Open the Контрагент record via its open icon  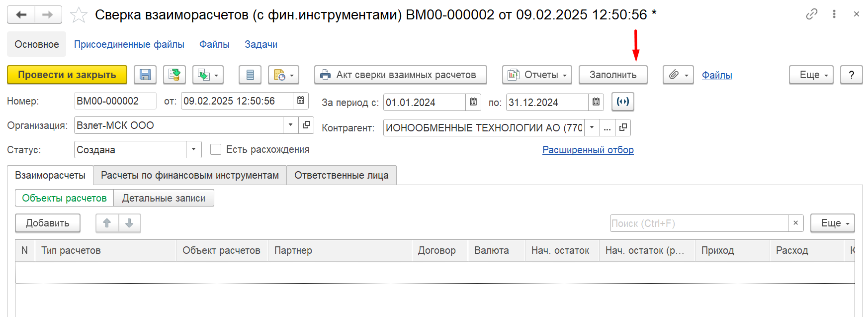tap(623, 127)
